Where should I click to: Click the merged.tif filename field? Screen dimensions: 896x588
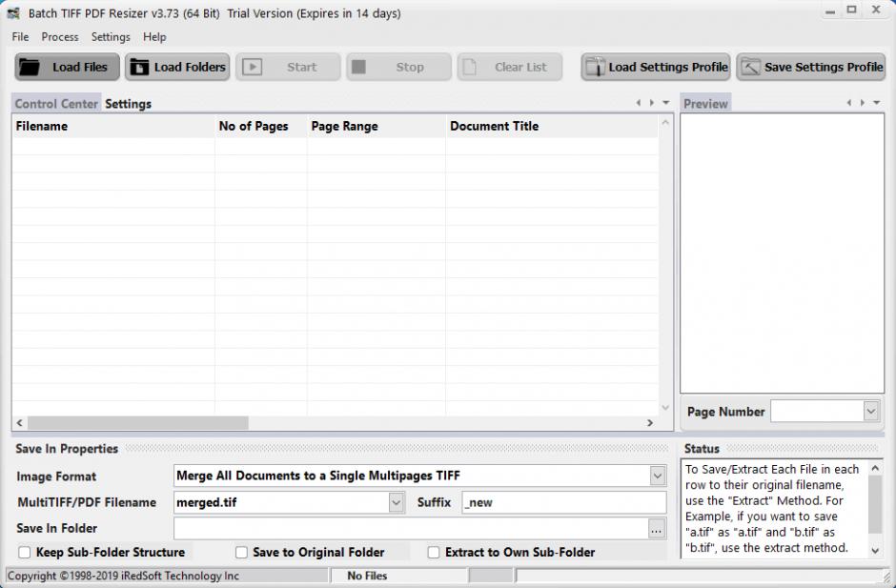[282, 502]
